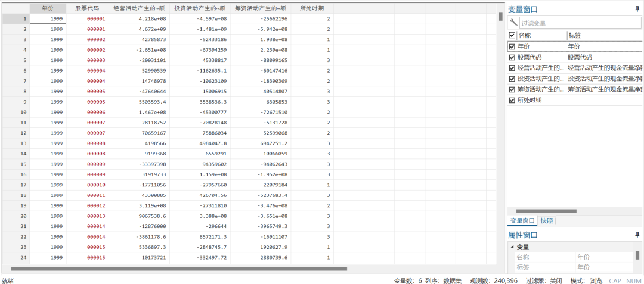Toggle the 投资活动产生的 variable checkbox

click(512, 79)
